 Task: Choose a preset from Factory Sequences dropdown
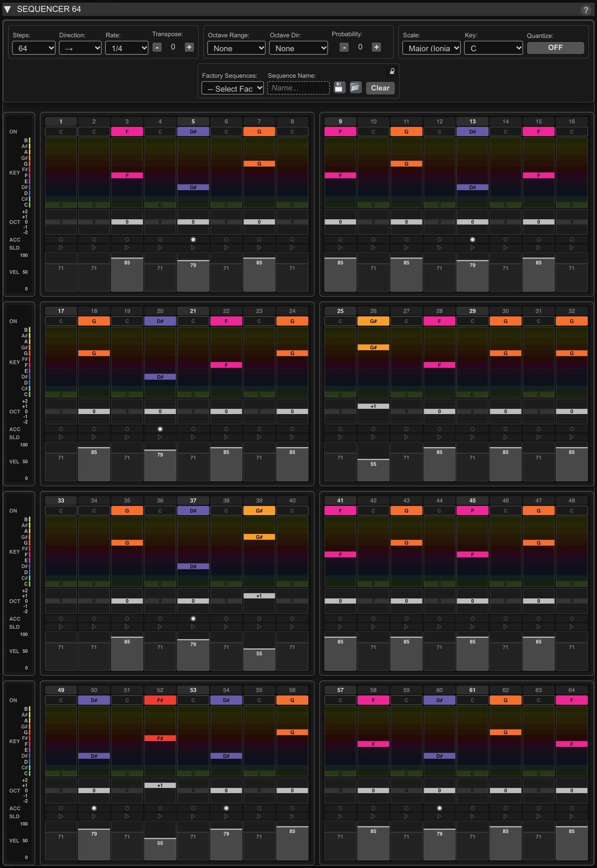[233, 88]
